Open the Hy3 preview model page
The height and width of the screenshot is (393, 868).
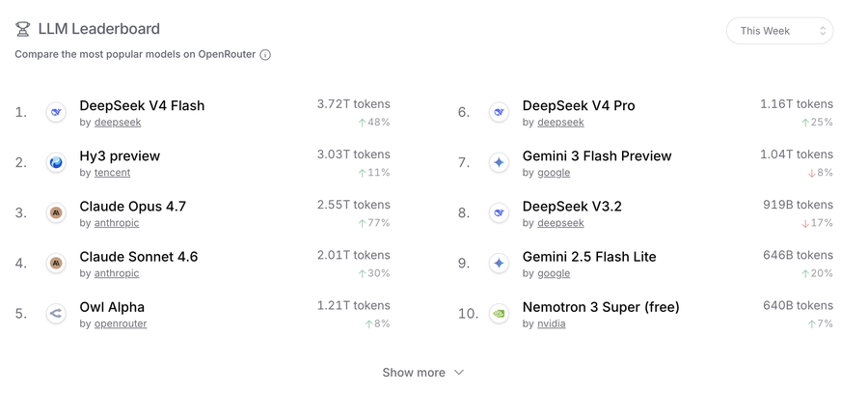pyautogui.click(x=120, y=156)
